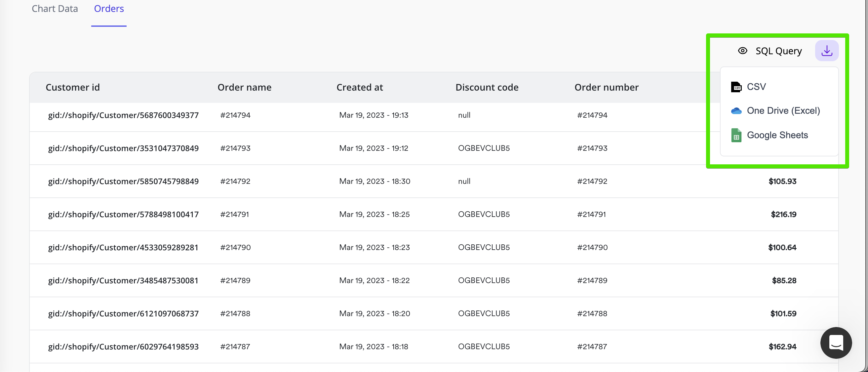Click the Google Sheets green icon
This screenshot has height=372, width=868.
tap(736, 136)
